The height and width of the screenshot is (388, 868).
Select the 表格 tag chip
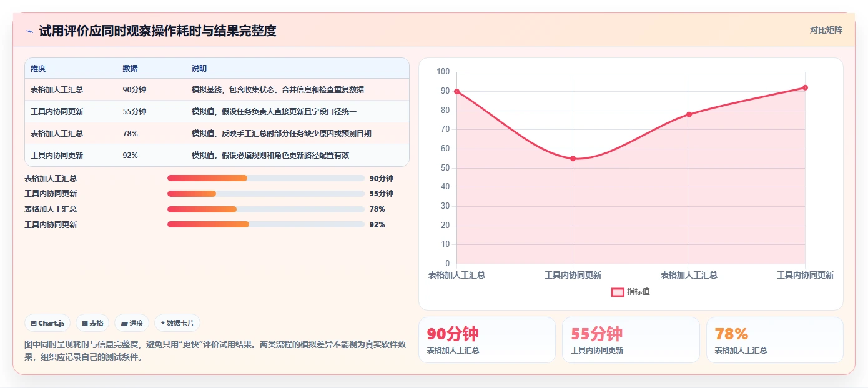92,323
